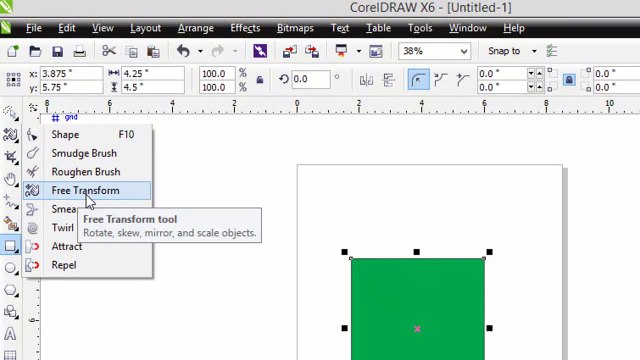Click the top-center selection handle of rectangle
The width and height of the screenshot is (640, 360).
pos(416,252)
